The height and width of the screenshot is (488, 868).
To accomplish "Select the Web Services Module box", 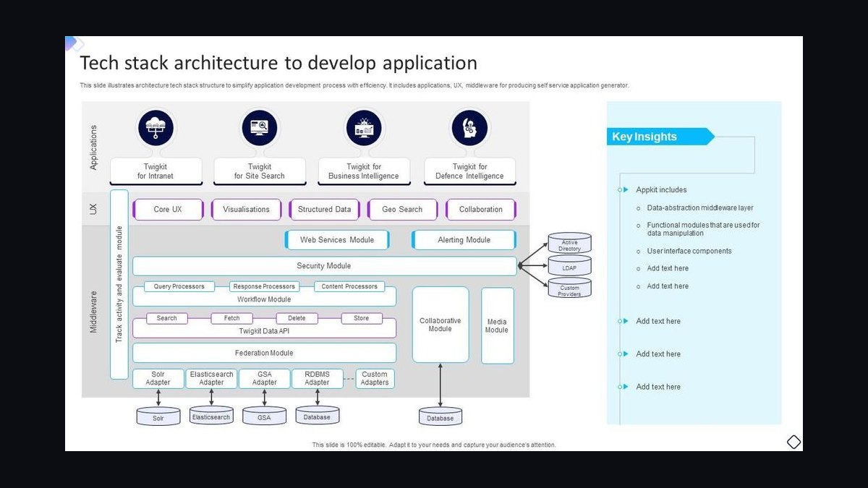I will 337,240.
